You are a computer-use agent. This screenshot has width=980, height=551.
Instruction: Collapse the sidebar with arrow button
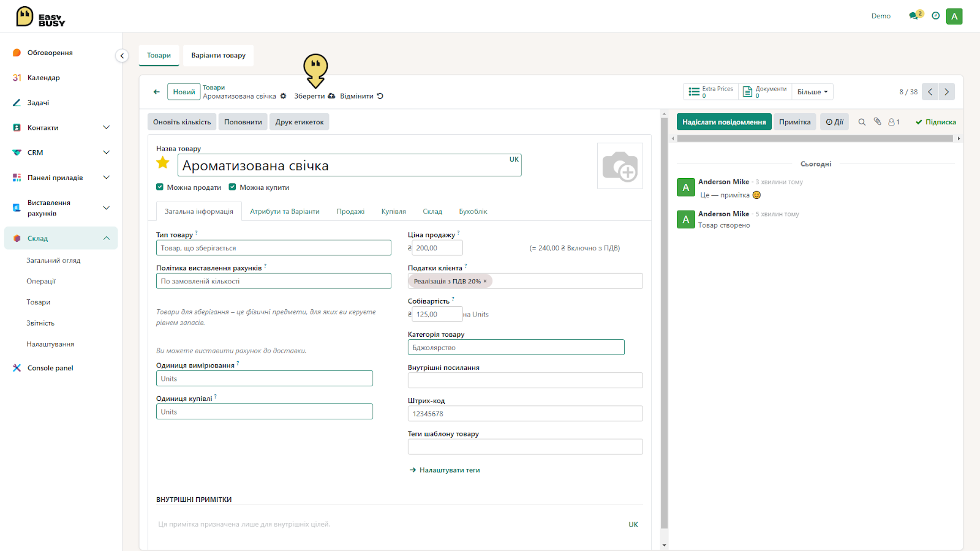pyautogui.click(x=122, y=56)
